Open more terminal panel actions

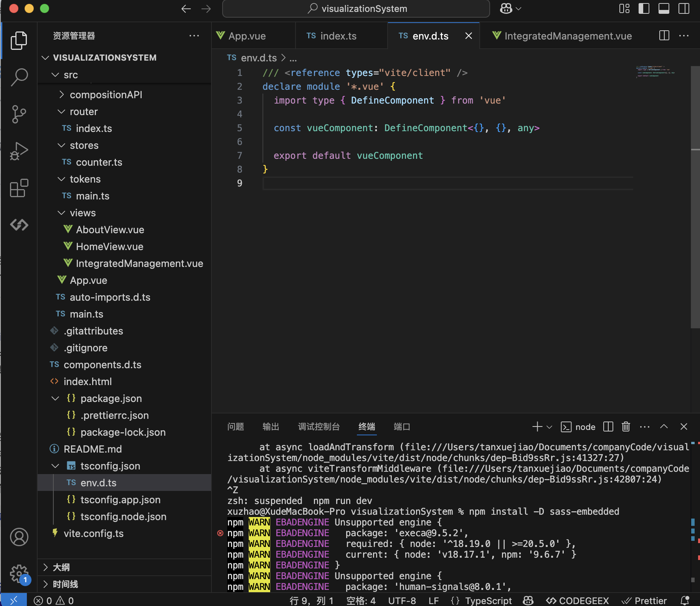point(645,427)
